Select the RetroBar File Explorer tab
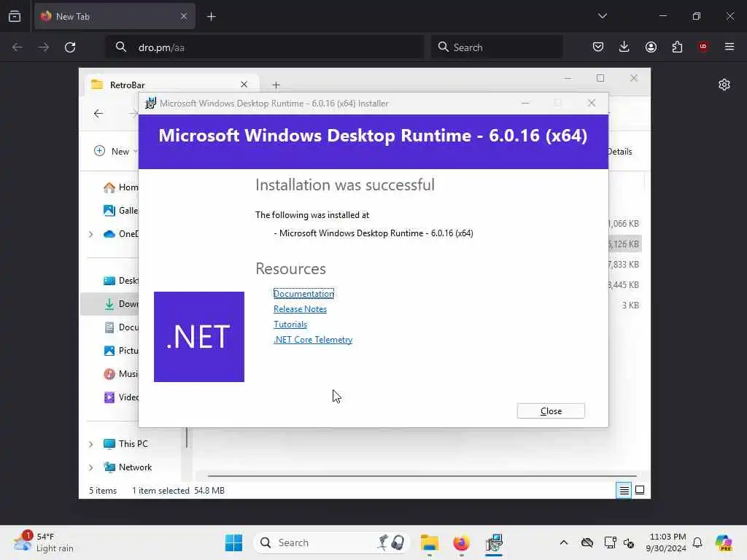747x560 pixels. [x=171, y=85]
